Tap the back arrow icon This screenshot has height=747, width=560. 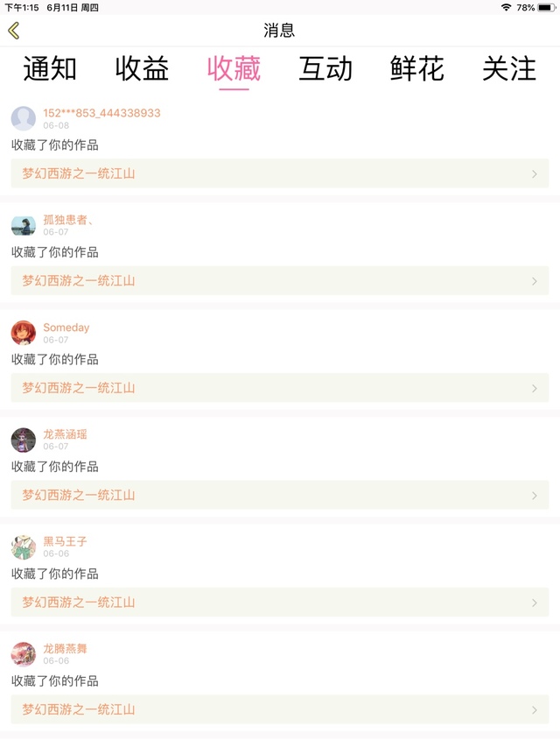click(13, 31)
